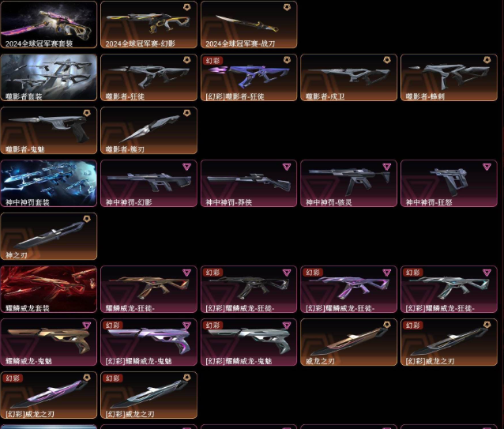Select the 噬影者-蜂刺 weapon skin

(449, 77)
